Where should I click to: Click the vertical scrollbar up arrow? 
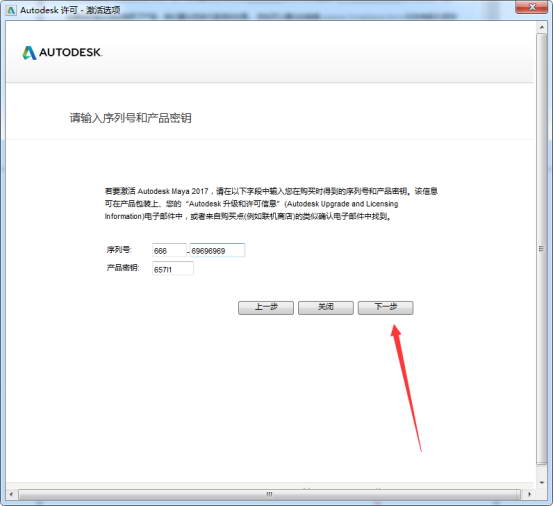(x=541, y=27)
